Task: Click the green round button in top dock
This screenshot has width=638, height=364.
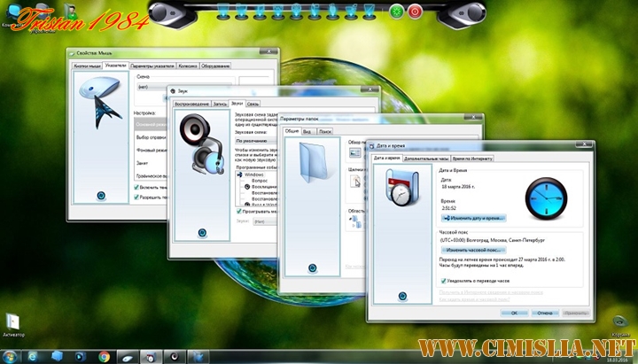Action: pyautogui.click(x=394, y=12)
